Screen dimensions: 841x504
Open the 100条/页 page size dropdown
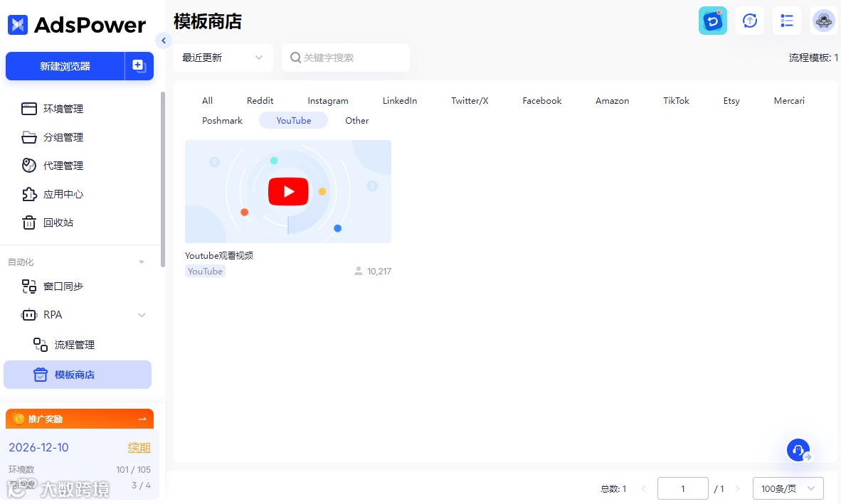[788, 488]
